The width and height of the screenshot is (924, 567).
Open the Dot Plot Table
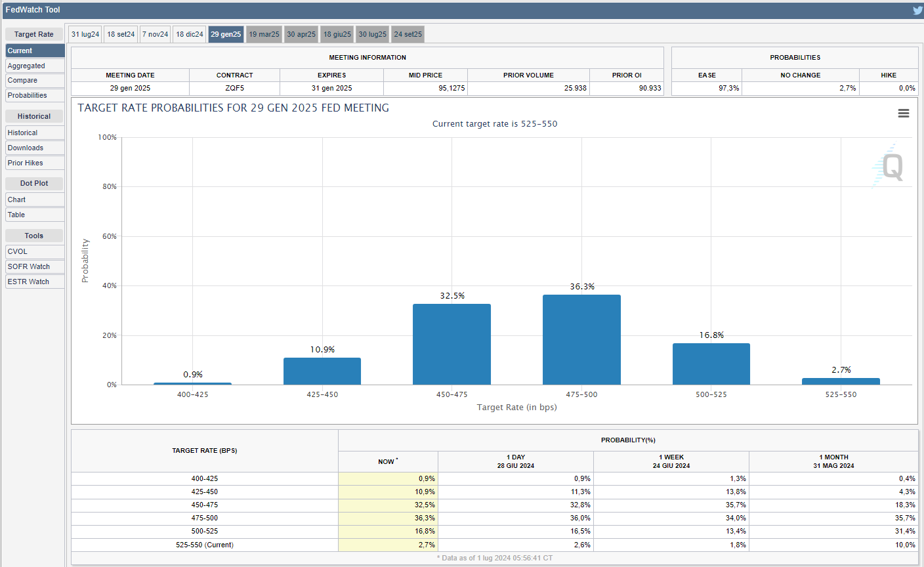pos(35,215)
